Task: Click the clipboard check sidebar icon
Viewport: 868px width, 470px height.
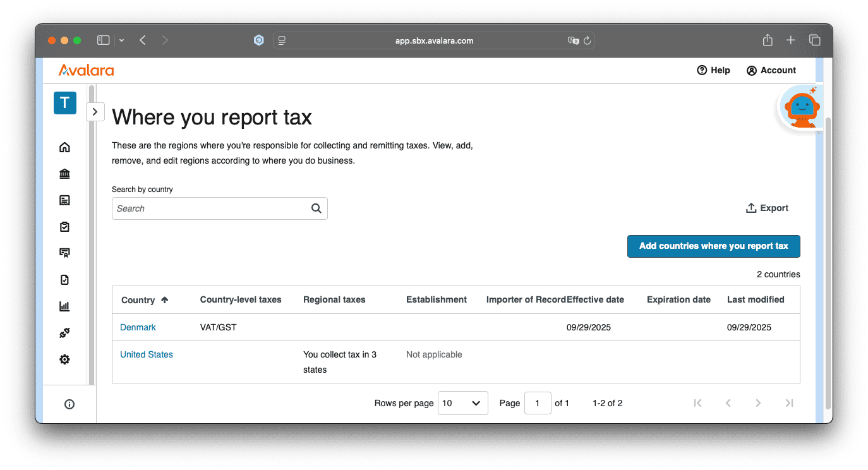Action: (64, 227)
